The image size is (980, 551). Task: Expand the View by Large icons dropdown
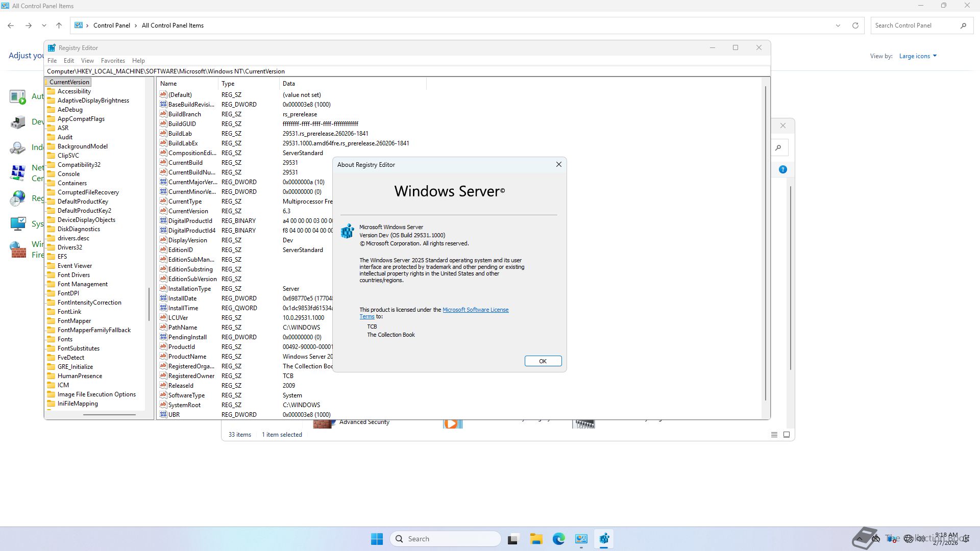coord(918,56)
